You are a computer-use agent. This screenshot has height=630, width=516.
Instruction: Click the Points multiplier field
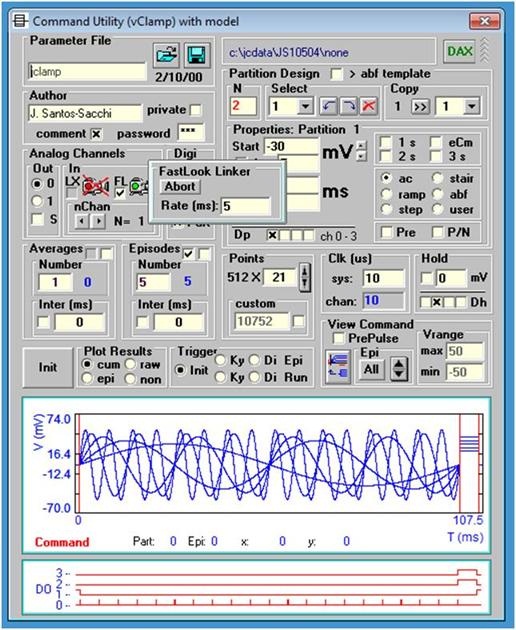point(280,277)
